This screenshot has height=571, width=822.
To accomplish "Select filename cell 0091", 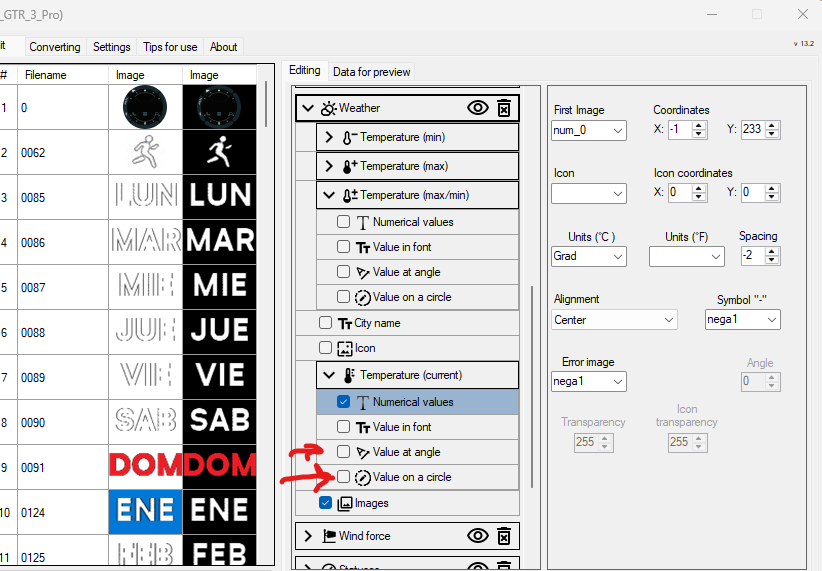I will (63, 468).
